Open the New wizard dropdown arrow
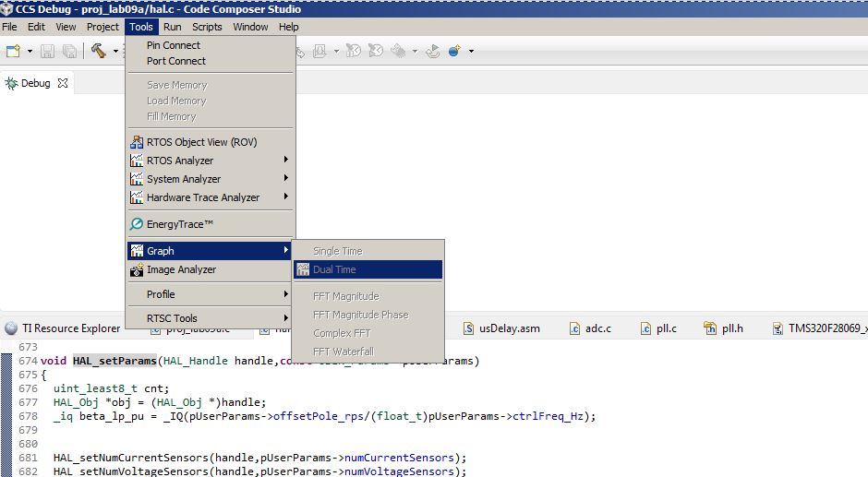868x477 pixels. click(x=30, y=52)
